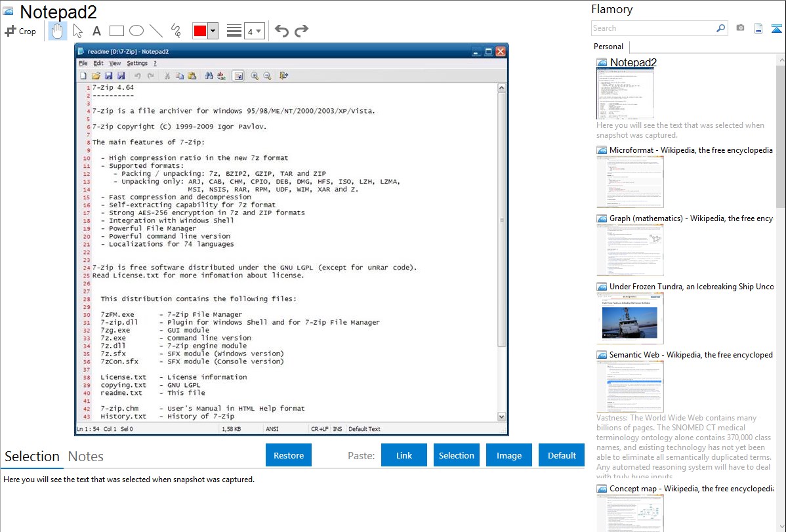Select the text annotation tool
786x532 pixels.
click(x=96, y=31)
